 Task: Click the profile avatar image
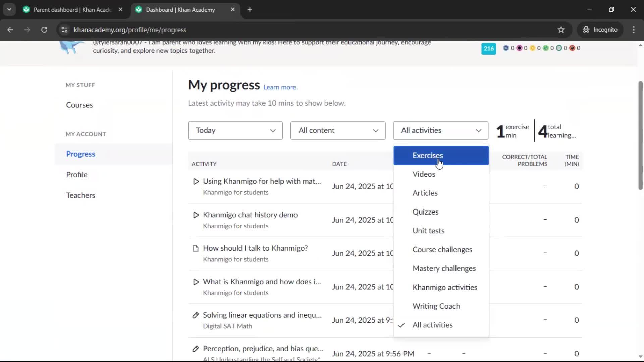pos(71,47)
